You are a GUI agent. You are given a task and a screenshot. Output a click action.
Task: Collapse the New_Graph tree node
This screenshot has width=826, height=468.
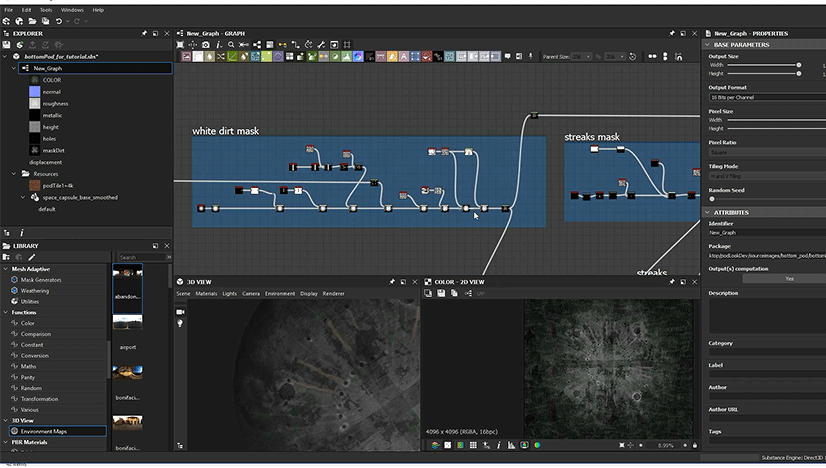pyautogui.click(x=14, y=68)
